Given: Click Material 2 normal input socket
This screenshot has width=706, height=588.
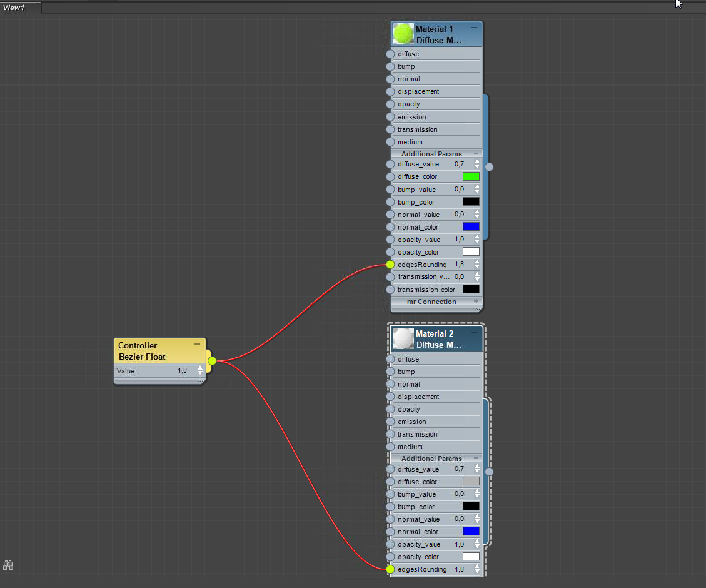Looking at the screenshot, I should pyautogui.click(x=390, y=385).
